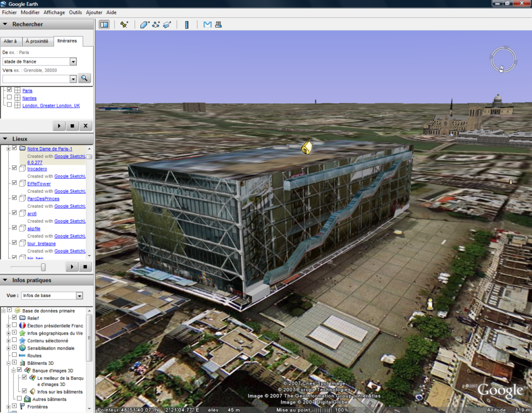Click the yellow figure placemark on the plaza

[x=430, y=304]
